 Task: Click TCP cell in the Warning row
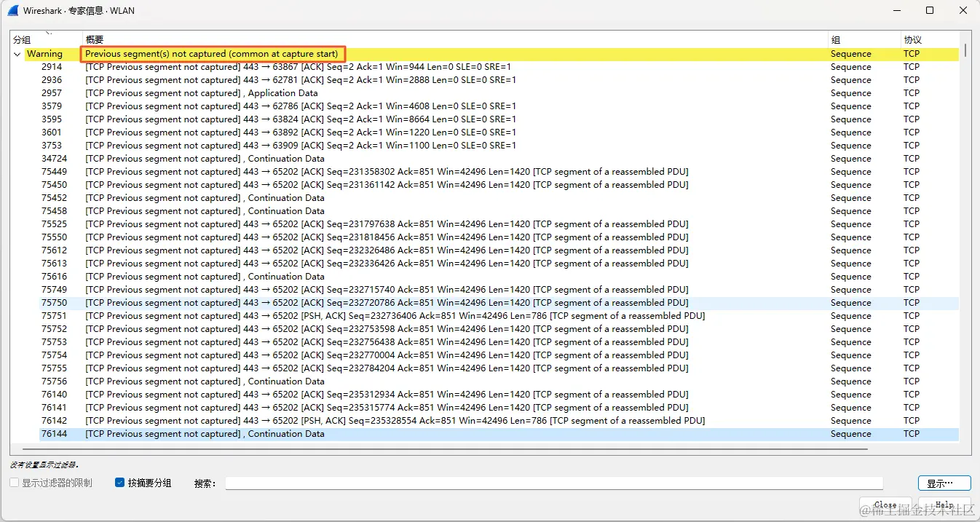coord(912,54)
